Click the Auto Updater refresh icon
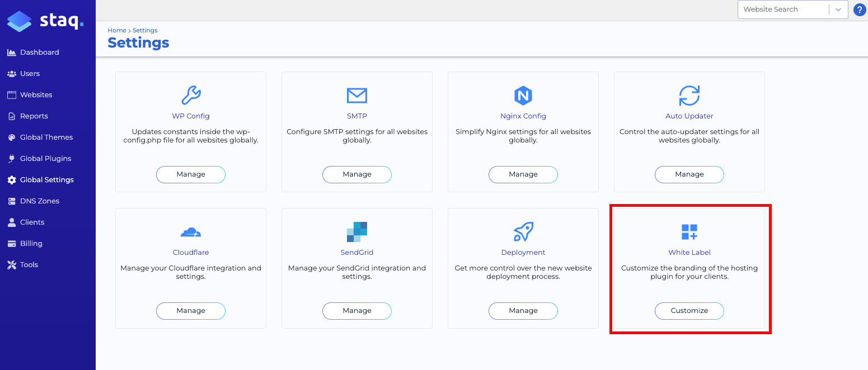This screenshot has width=868, height=370. point(689,96)
